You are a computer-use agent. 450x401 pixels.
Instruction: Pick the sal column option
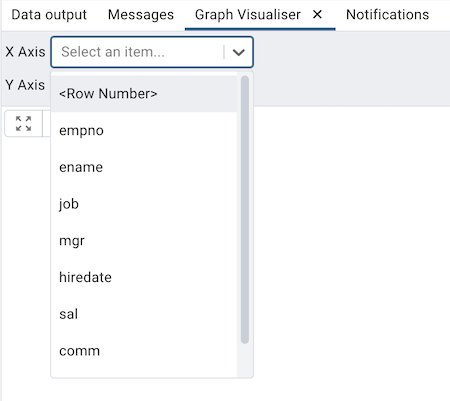coord(144,314)
